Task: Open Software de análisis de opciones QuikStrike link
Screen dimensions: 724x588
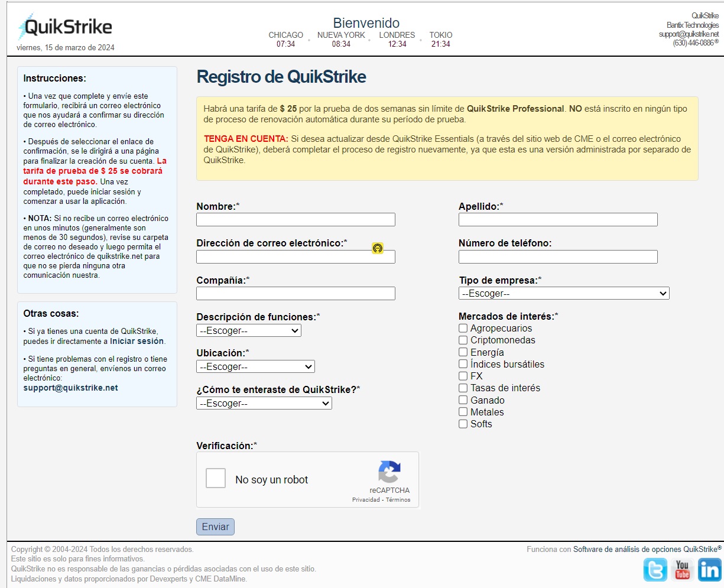Action: [647, 549]
